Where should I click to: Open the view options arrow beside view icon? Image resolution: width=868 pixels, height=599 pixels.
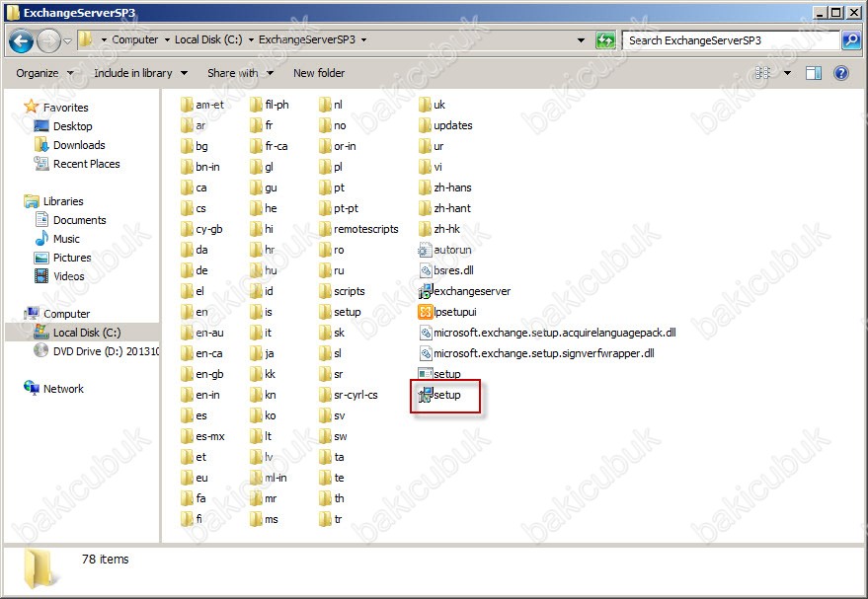pyautogui.click(x=787, y=73)
